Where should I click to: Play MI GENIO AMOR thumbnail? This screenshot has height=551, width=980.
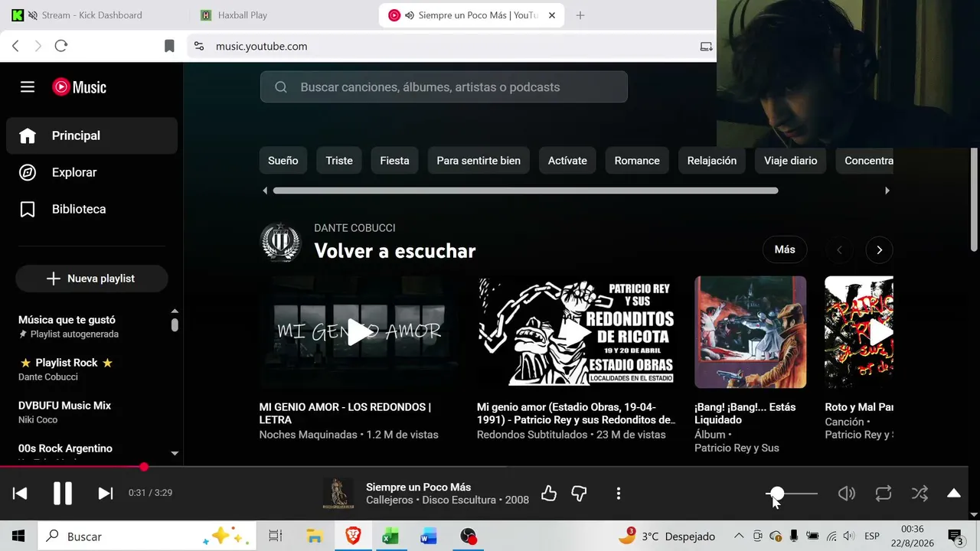click(360, 332)
